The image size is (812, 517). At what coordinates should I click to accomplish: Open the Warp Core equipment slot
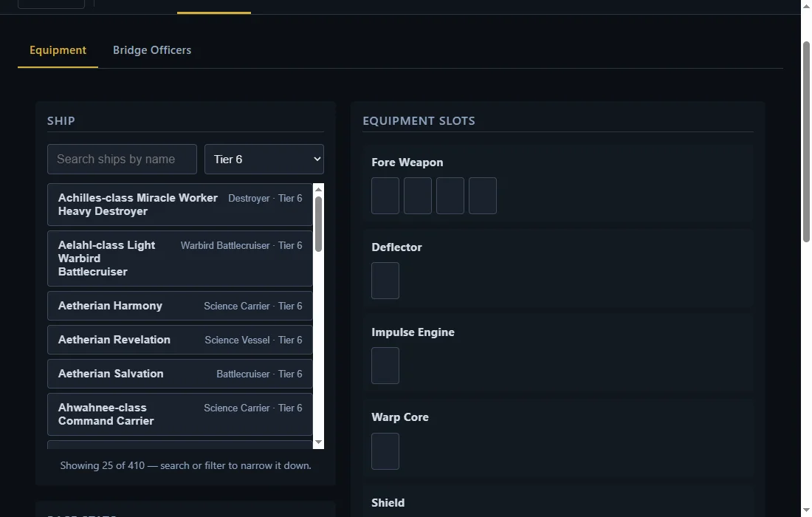pyautogui.click(x=385, y=451)
